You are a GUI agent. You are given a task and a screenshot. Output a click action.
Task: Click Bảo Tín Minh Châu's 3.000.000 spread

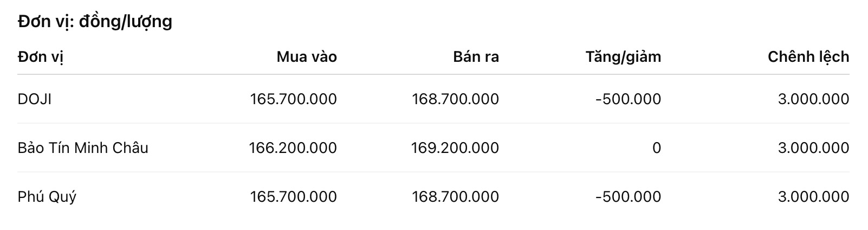coord(813,148)
